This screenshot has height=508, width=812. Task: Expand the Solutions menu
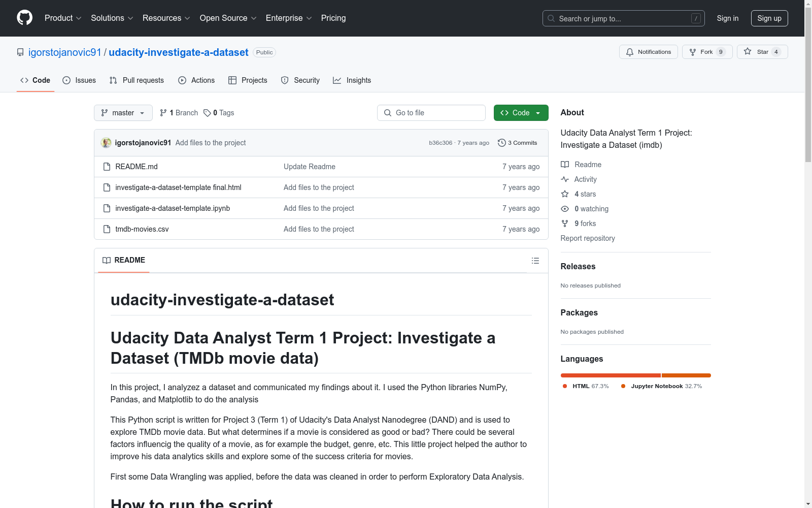point(112,18)
